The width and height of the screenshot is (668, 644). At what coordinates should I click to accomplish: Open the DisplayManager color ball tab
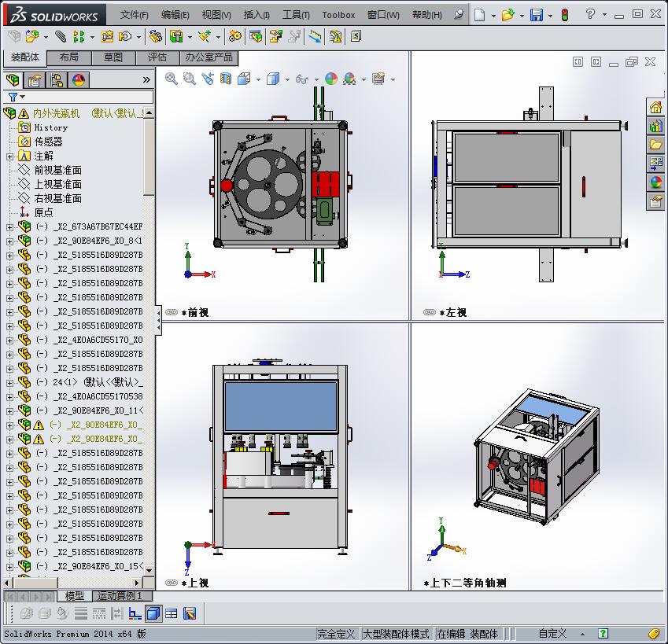tap(79, 80)
